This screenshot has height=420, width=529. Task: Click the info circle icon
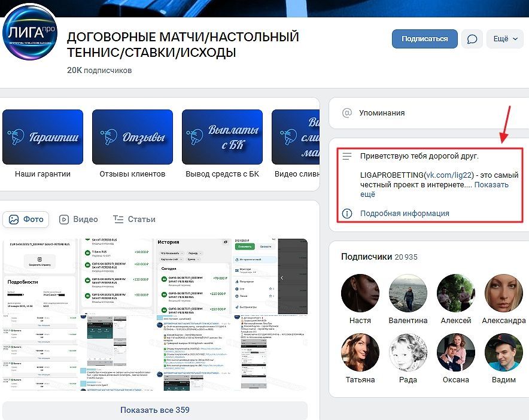pos(347,213)
